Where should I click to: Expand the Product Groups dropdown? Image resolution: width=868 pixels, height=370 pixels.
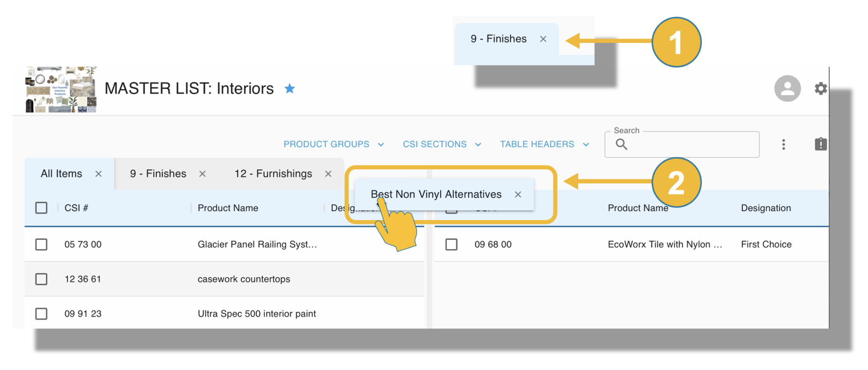pyautogui.click(x=334, y=144)
